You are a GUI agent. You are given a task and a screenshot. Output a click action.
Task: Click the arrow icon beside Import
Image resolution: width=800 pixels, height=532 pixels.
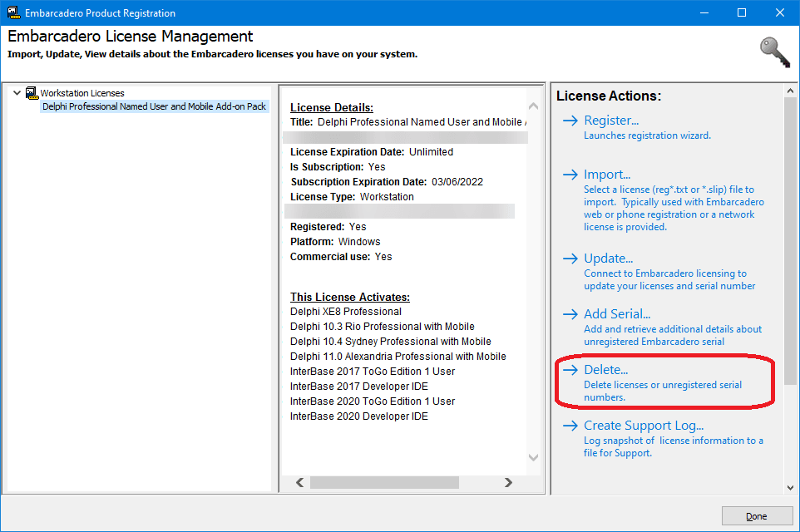pyautogui.click(x=570, y=175)
